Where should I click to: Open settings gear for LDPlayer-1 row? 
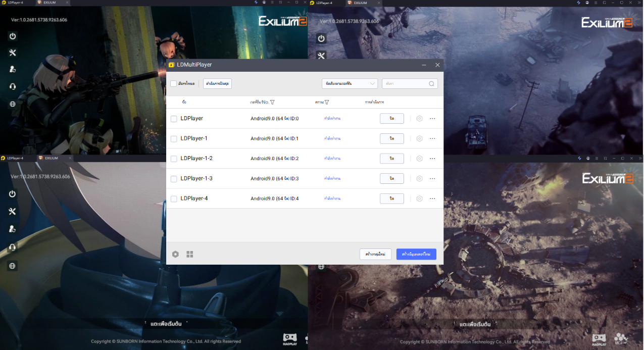[x=419, y=138]
